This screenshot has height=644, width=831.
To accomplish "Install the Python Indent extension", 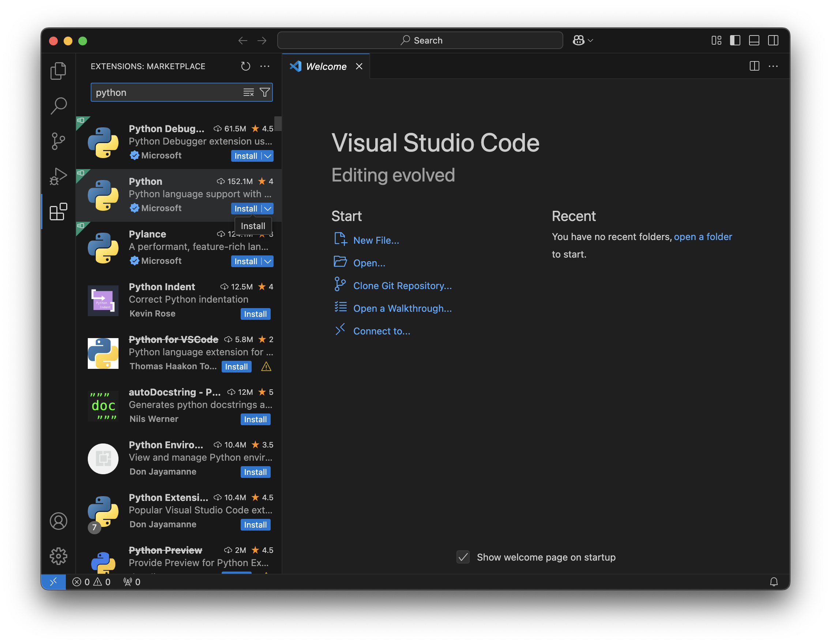I will [255, 314].
